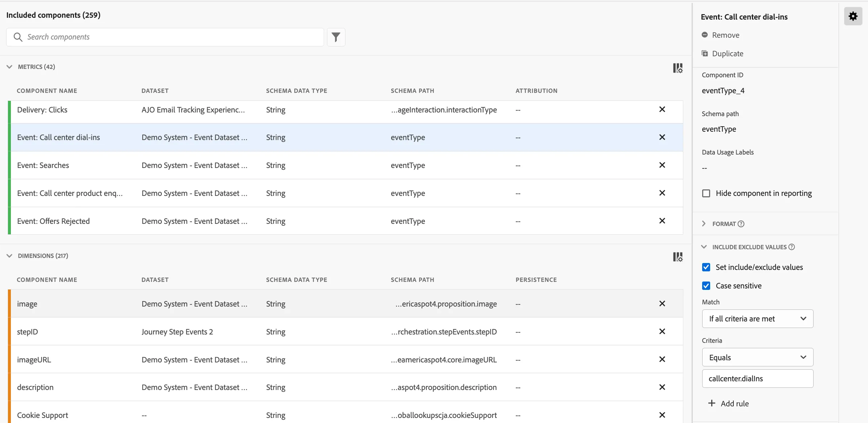Screen dimensions: 868x423
Task: Remove image dimension row with X
Action: point(662,304)
